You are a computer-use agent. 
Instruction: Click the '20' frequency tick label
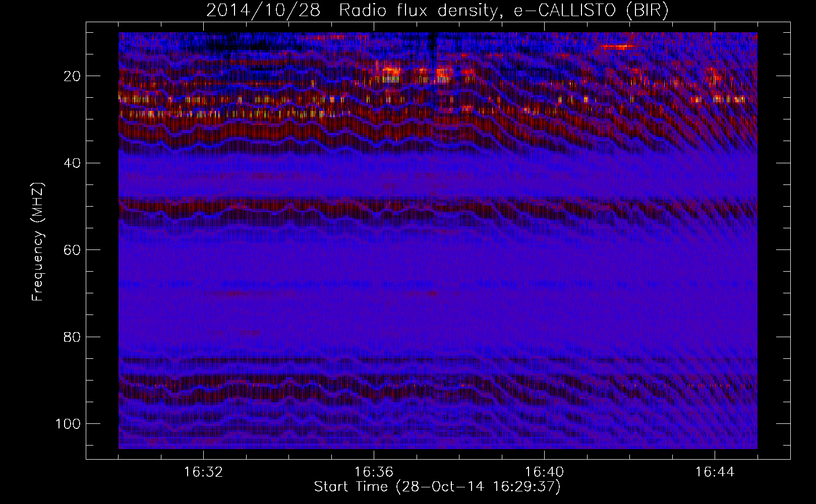(73, 76)
